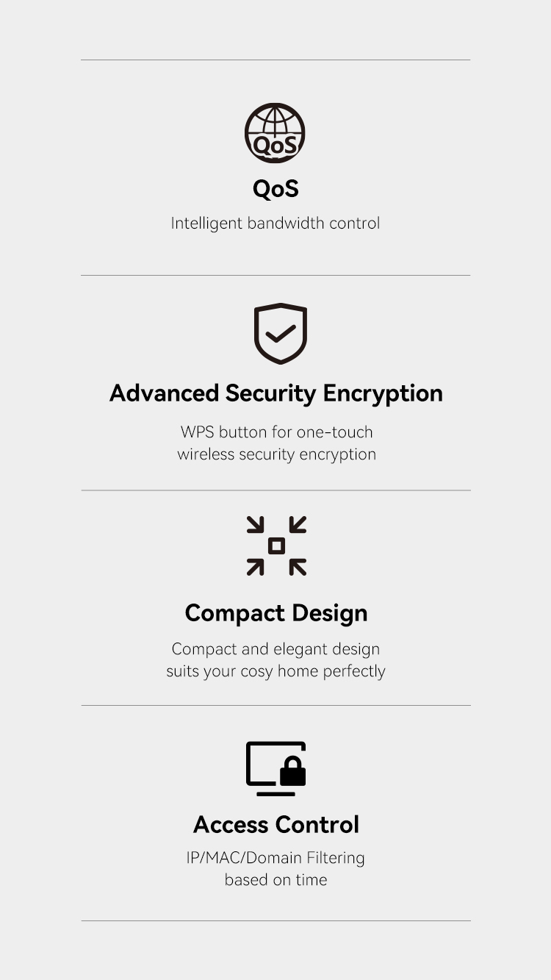The width and height of the screenshot is (551, 980).
Task: Select the Compact Design arrows icon
Action: pos(276,546)
